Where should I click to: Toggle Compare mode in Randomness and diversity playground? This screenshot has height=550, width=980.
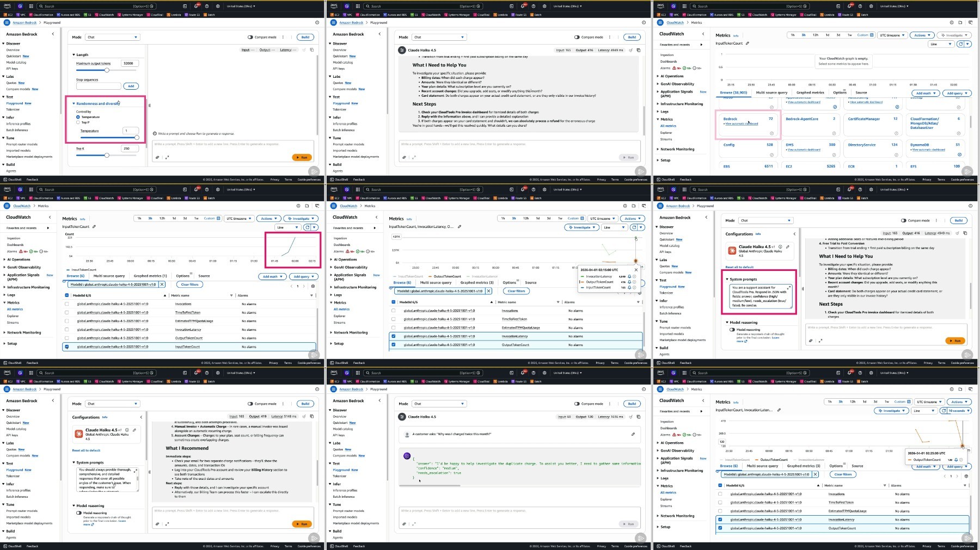250,37
